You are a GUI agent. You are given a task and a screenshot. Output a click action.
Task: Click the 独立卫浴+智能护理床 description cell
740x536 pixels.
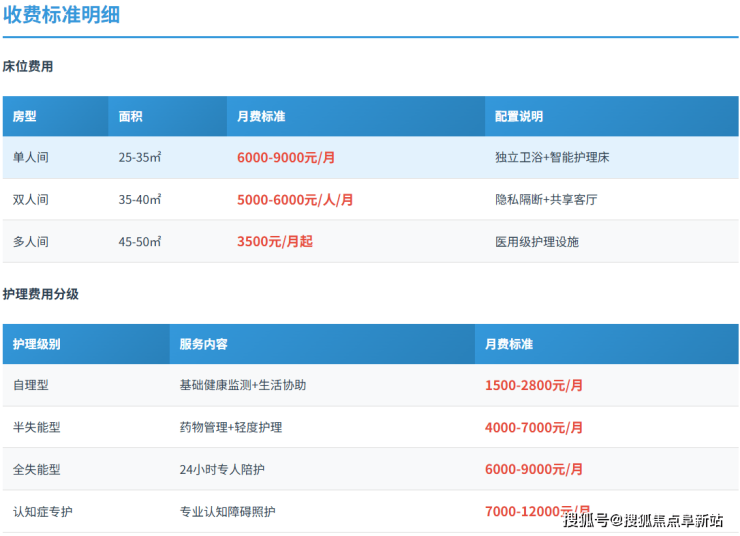tap(552, 158)
